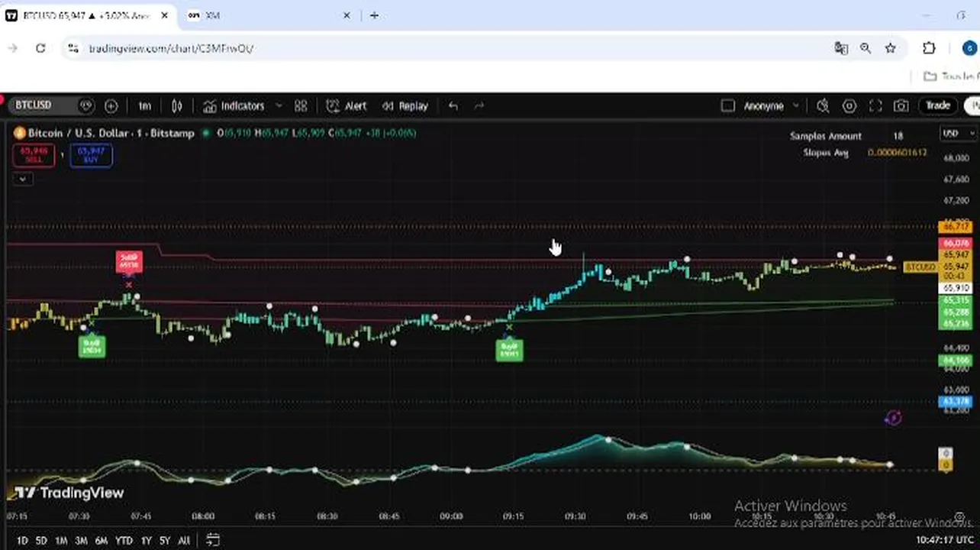The image size is (980, 550).
Task: Click the BTCUSD price line label
Action: coord(920,267)
